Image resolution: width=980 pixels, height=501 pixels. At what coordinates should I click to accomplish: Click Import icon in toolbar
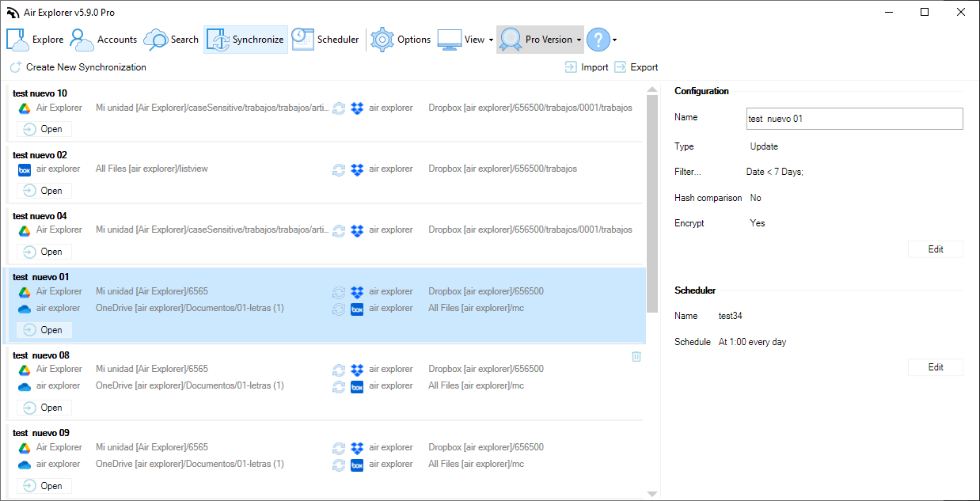point(571,67)
